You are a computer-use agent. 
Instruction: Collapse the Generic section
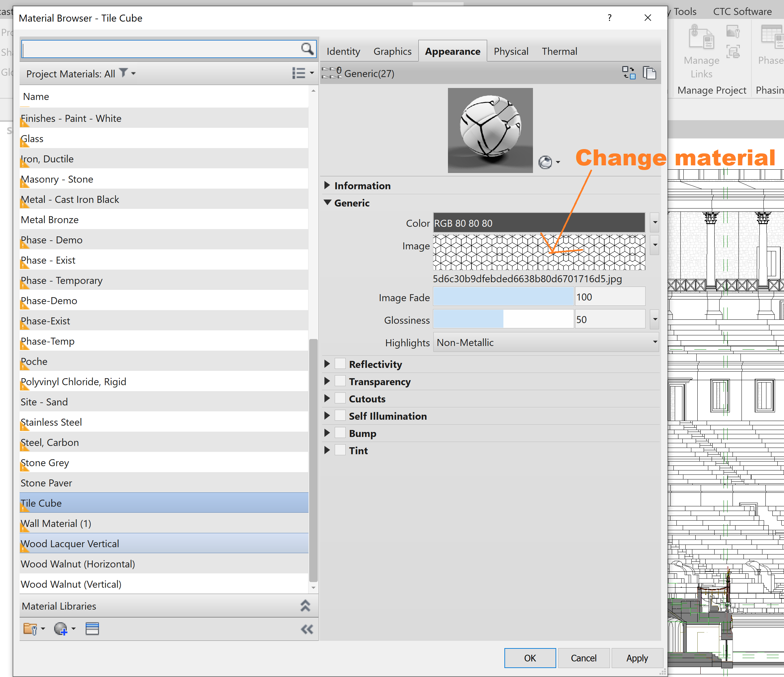point(327,203)
